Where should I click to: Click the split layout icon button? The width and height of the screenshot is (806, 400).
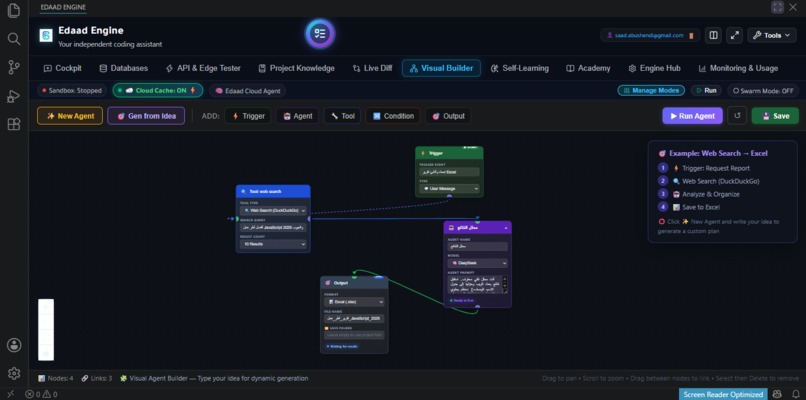click(713, 35)
